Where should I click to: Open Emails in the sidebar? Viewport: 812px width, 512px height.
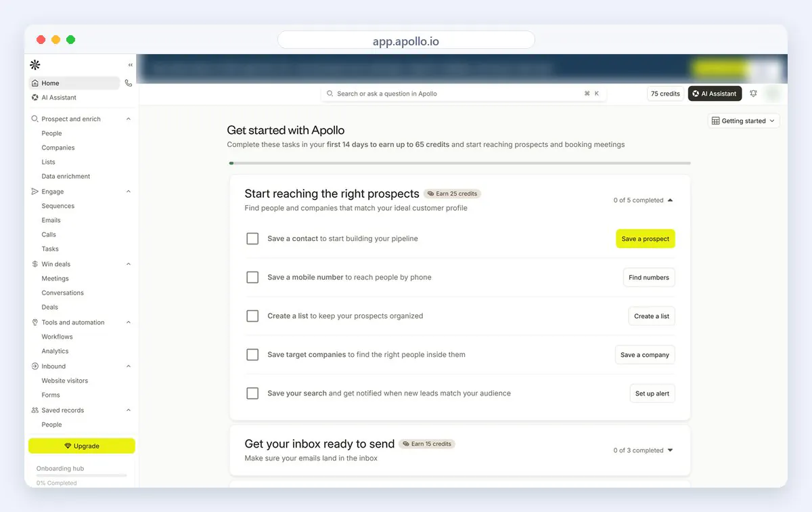tap(51, 220)
